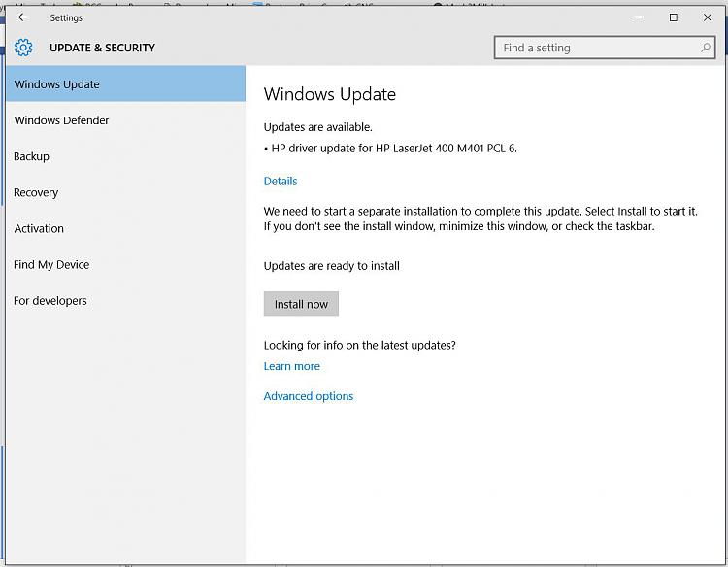Viewport: 728px width, 567px height.
Task: Close the Settings window
Action: (x=707, y=17)
